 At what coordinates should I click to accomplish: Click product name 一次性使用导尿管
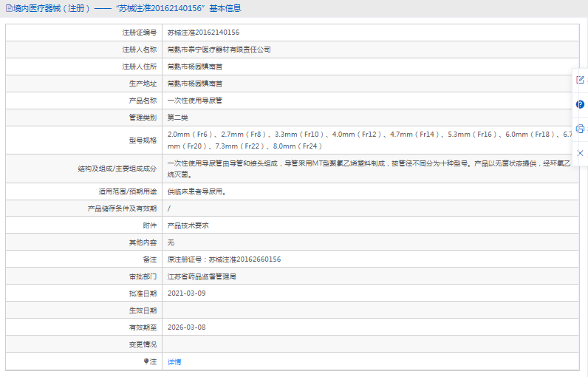pos(194,101)
